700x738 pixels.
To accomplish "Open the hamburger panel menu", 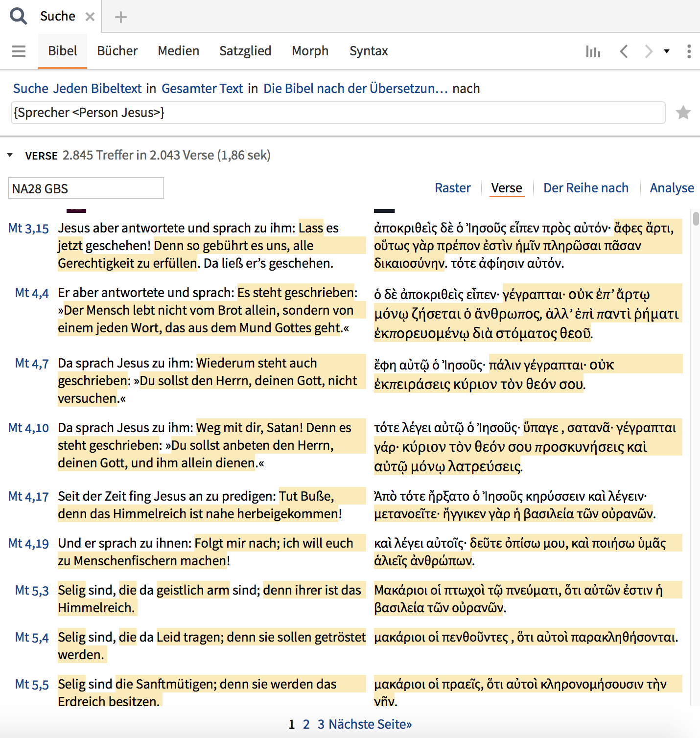I will (x=19, y=51).
